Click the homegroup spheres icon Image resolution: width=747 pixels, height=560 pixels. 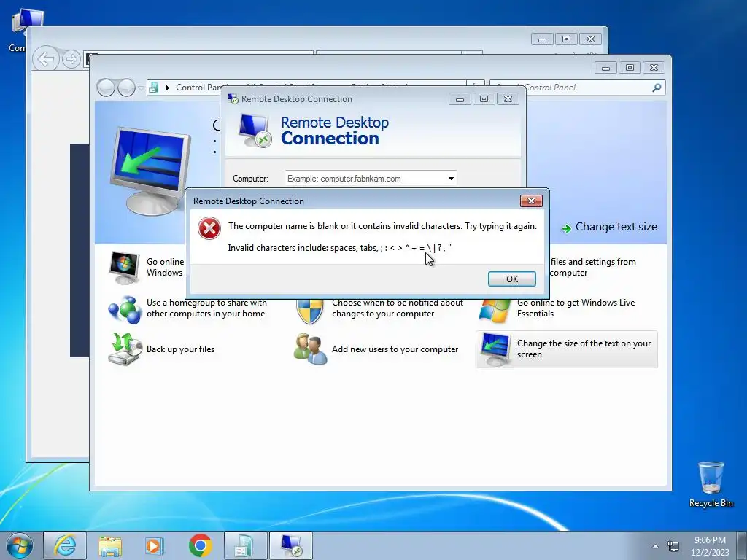pos(125,309)
